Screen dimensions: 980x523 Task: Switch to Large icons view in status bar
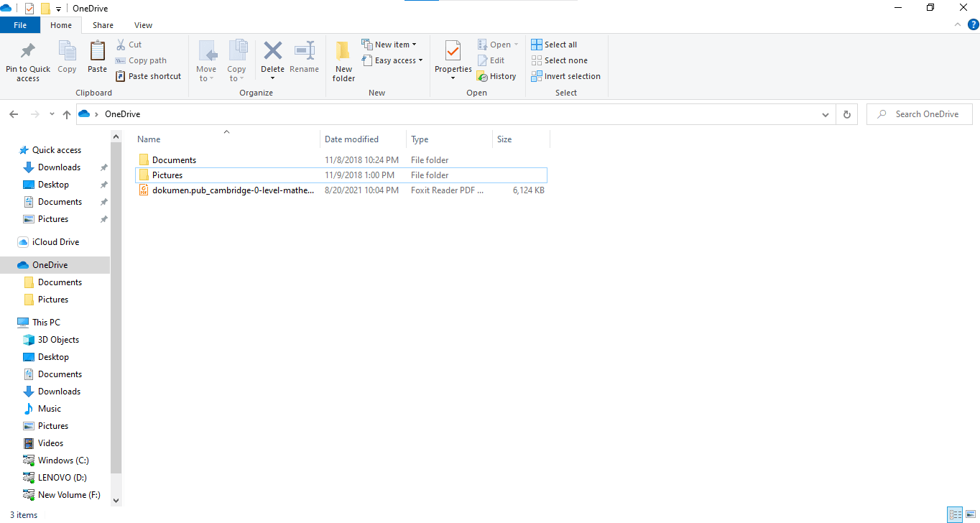[x=971, y=515]
